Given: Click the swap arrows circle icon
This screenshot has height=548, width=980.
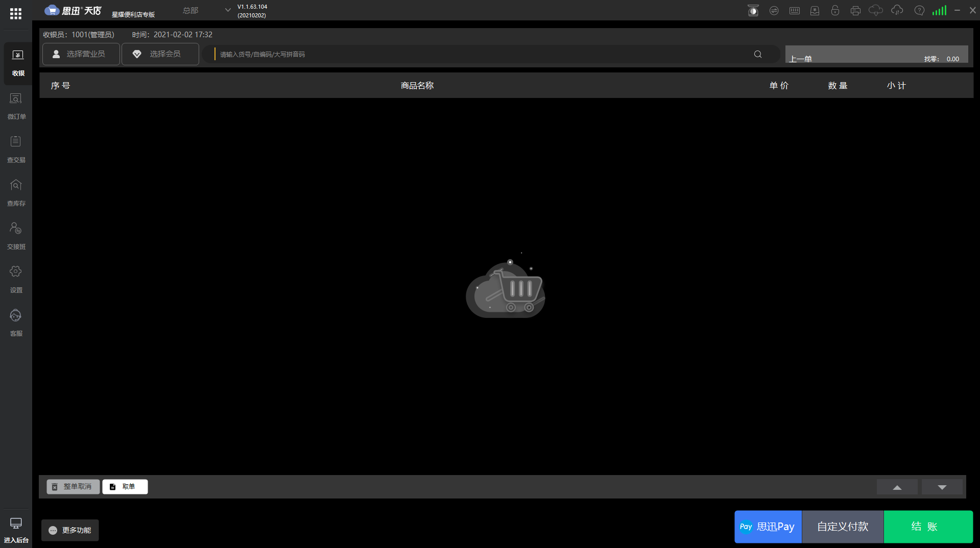Looking at the screenshot, I should coord(774,11).
